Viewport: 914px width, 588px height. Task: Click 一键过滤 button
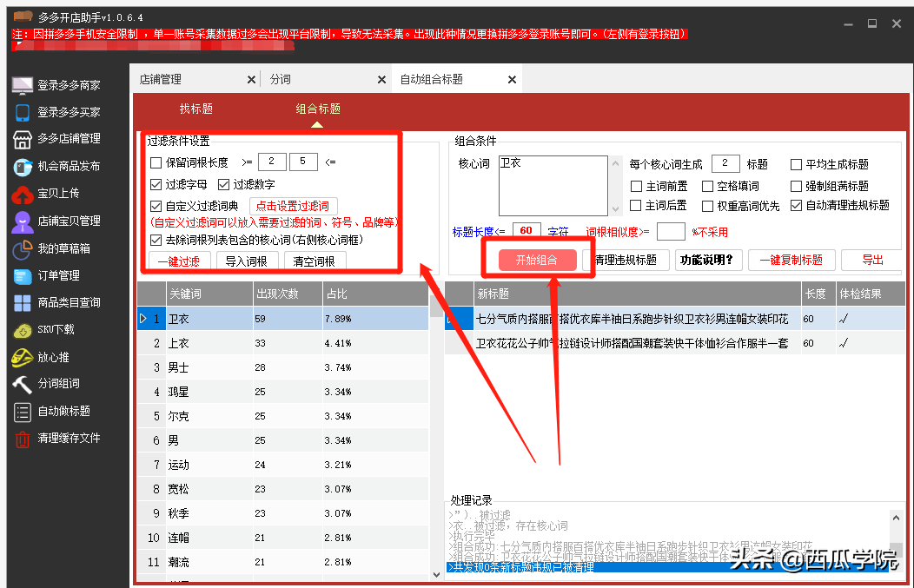179,261
